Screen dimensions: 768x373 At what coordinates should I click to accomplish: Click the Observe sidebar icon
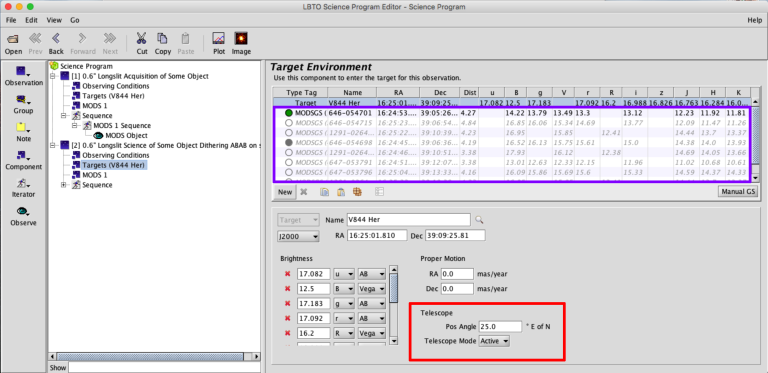(x=23, y=216)
